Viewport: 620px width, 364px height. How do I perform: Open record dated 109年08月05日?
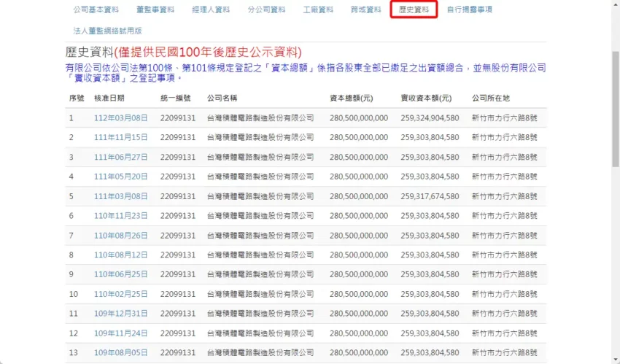point(120,352)
